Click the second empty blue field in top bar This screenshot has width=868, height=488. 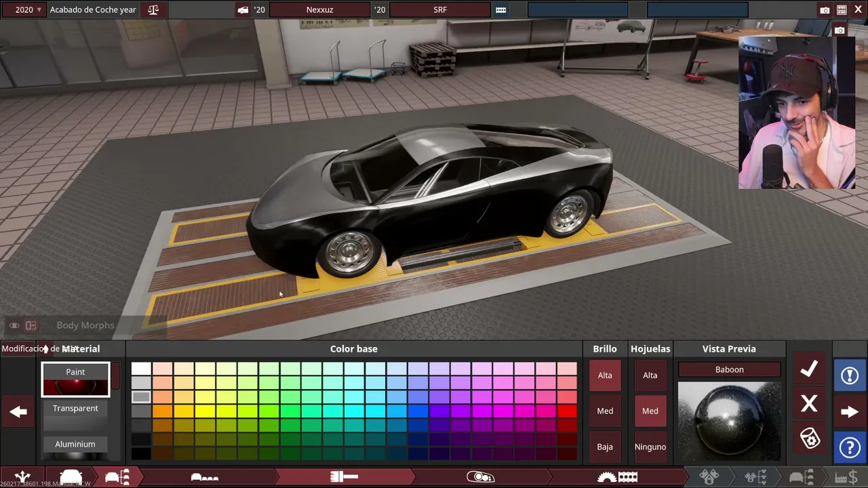[x=698, y=10]
